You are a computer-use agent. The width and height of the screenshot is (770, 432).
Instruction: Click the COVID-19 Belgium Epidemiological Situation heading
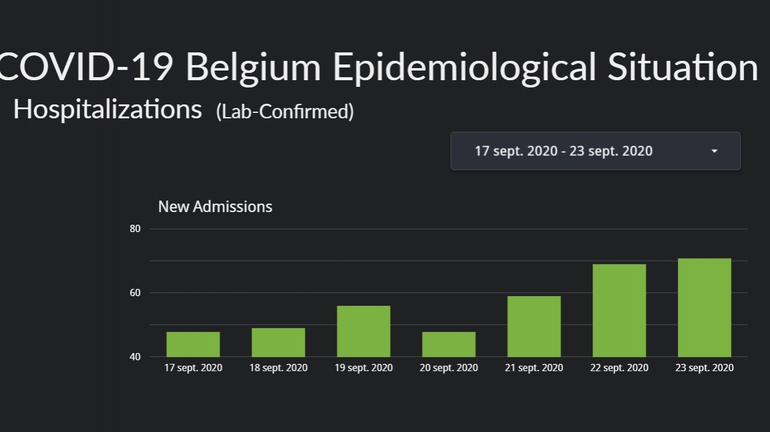(x=380, y=67)
